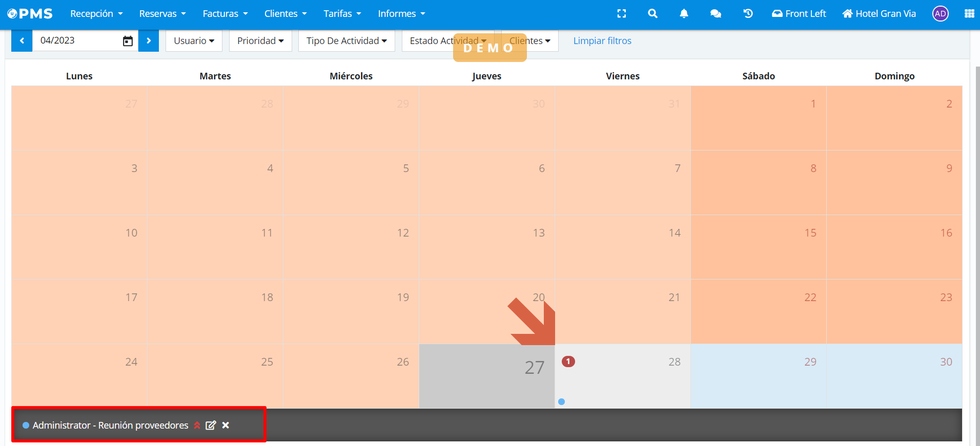Click the Hotel Gran Via link
Screen dimensions: 980x446
click(879, 14)
